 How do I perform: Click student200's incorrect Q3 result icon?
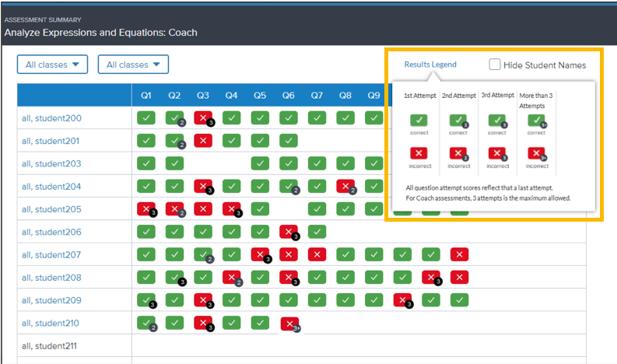(x=203, y=118)
